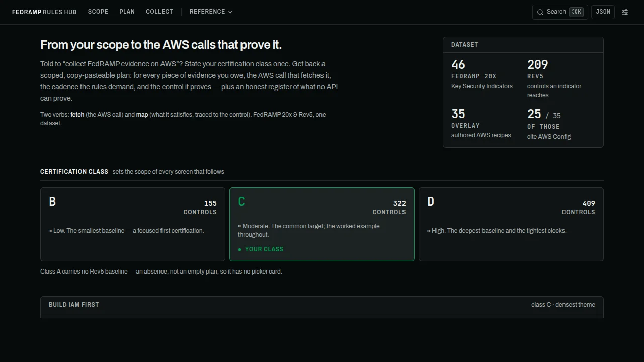Click the '322 CONTROLS' count
Viewport: 644px width, 362px height.
tap(389, 207)
